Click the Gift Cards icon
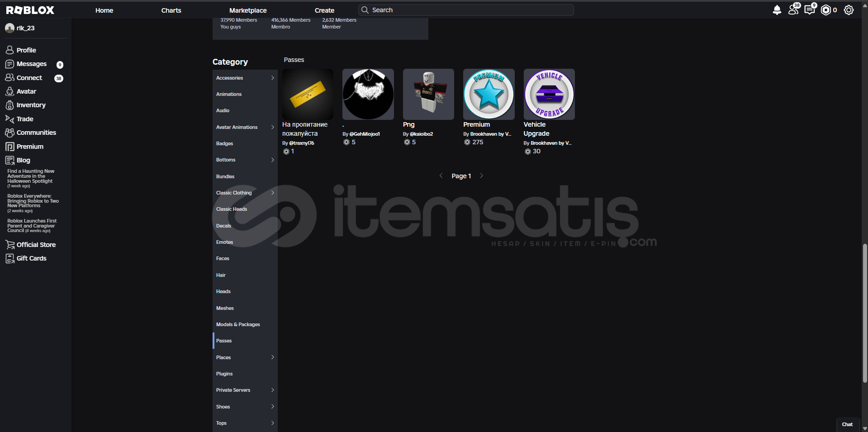The height and width of the screenshot is (432, 868). pos(9,258)
